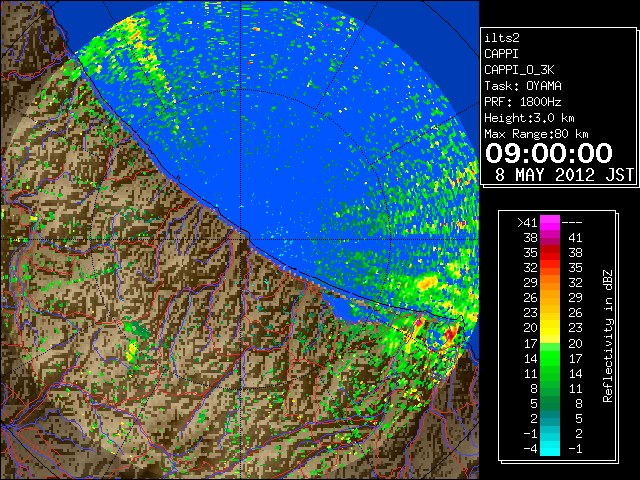Viewport: 640px width, 480px height.
Task: Click the Height:3.0 km text
Action: coord(529,118)
